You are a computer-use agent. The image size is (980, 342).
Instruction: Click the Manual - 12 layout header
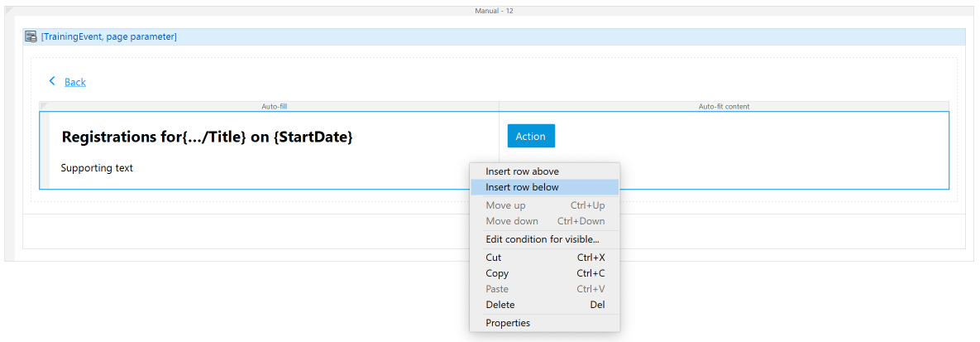494,11
